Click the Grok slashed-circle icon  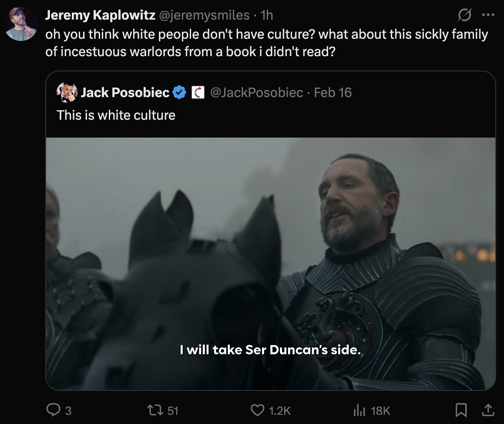tap(464, 15)
